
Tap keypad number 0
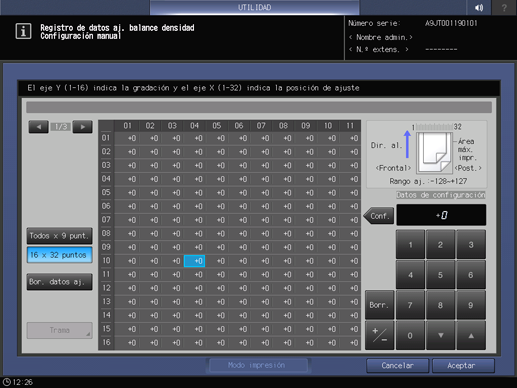click(410, 335)
